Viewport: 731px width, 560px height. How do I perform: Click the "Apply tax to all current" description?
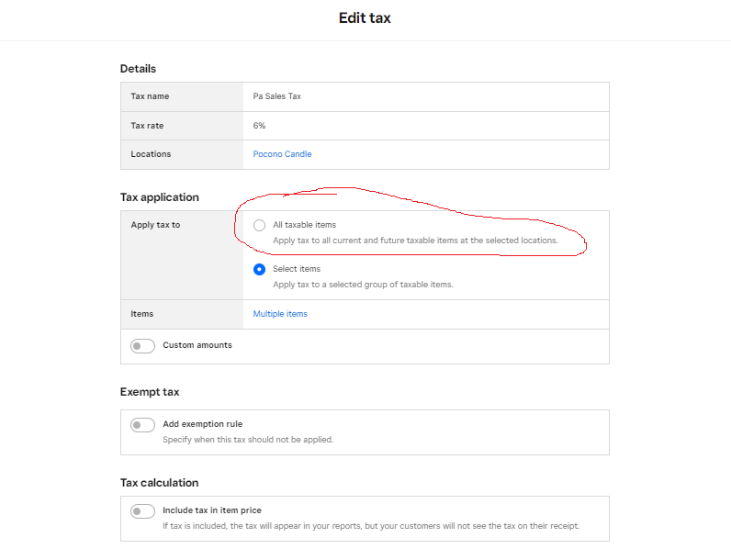[415, 241]
